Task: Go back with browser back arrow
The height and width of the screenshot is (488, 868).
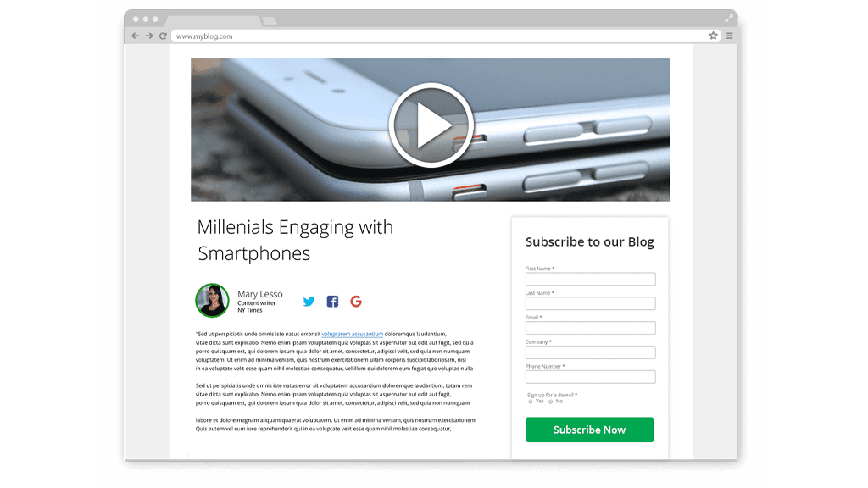Action: [135, 36]
